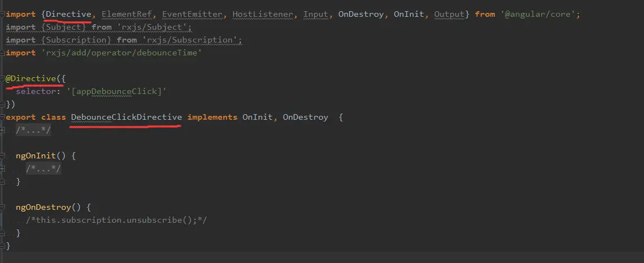Viewport: 644px width, 263px height.
Task: Click 'Directive' in the angular import braces
Action: 68,15
